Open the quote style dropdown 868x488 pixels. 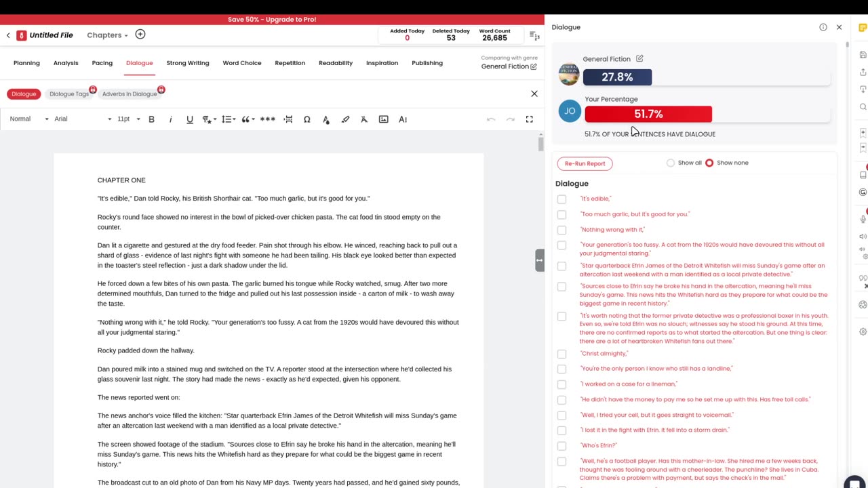248,119
